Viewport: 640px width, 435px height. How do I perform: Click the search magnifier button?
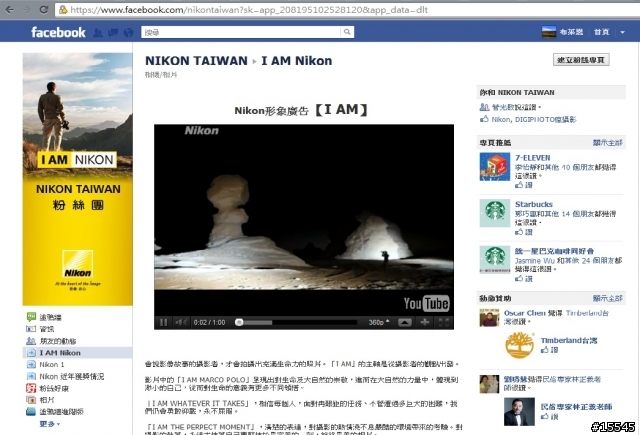coord(347,32)
